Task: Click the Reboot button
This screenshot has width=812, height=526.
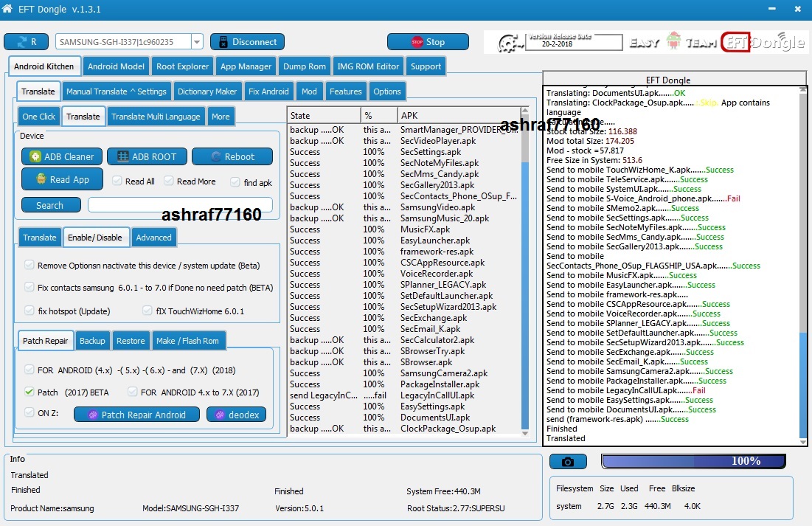Action: [x=232, y=156]
